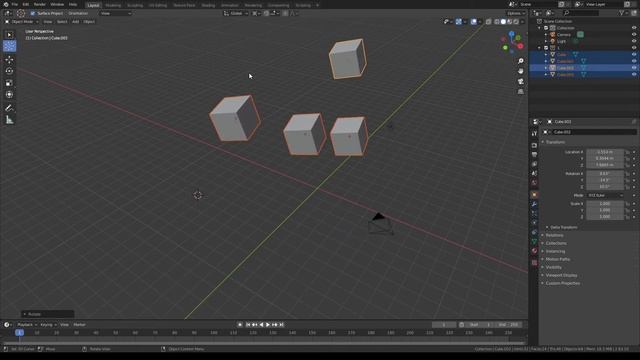Play the animation forward
Image resolution: width=640 pixels, height=360 pixels.
pyautogui.click(x=268, y=324)
